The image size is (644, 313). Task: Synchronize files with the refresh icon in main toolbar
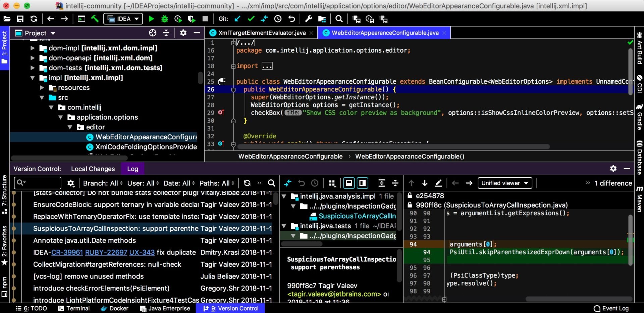click(34, 19)
